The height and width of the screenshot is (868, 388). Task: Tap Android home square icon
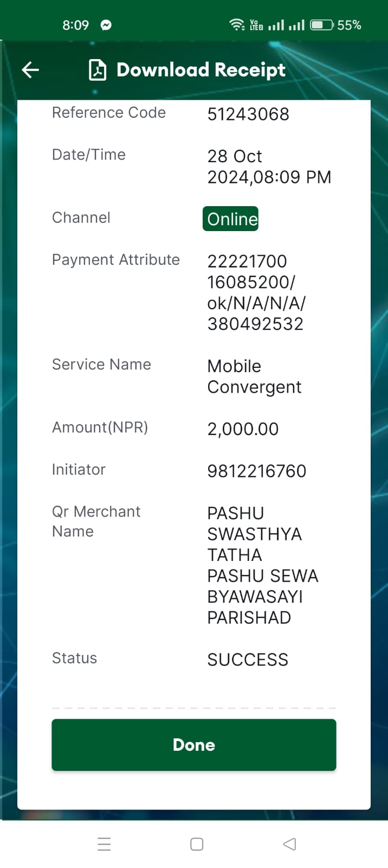[197, 844]
